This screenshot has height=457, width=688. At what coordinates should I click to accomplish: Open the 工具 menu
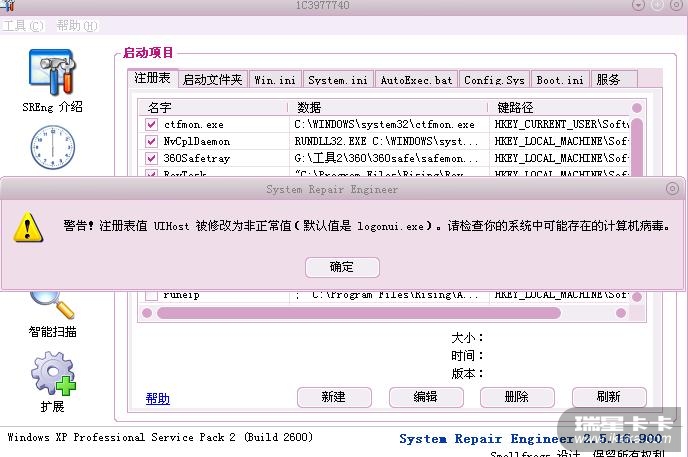tap(23, 25)
